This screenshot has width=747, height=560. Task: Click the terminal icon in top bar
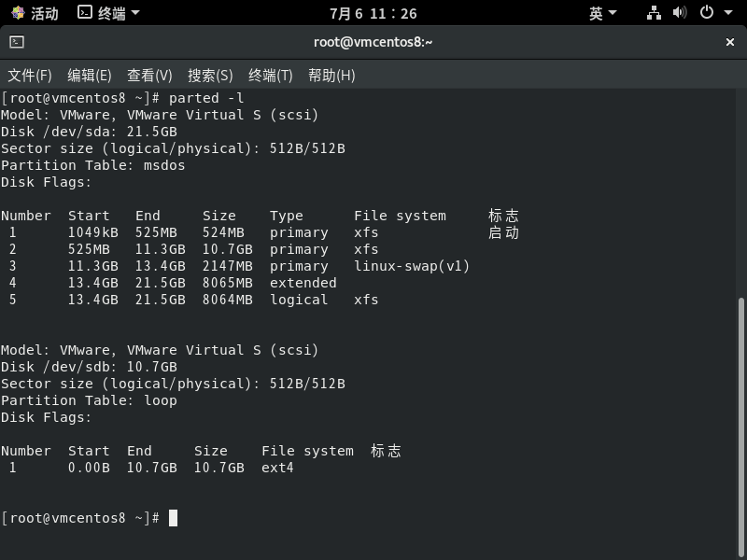pyautogui.click(x=85, y=12)
